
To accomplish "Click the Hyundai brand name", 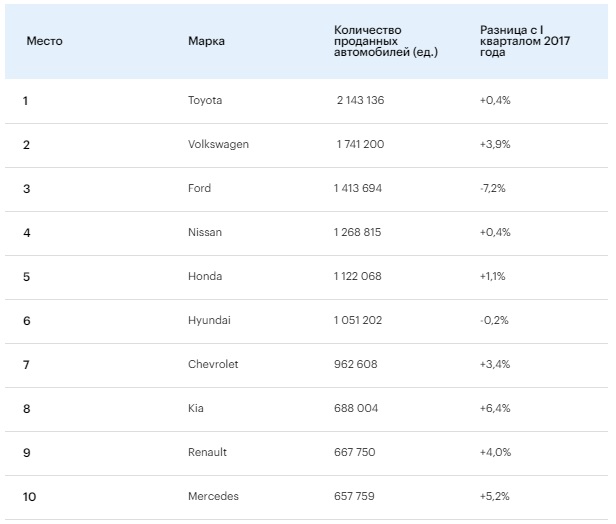I will point(208,320).
